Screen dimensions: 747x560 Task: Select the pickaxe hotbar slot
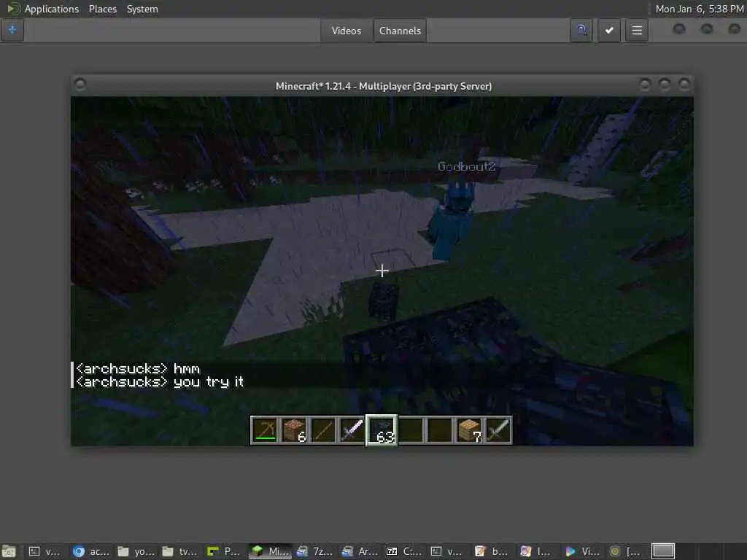coord(264,430)
